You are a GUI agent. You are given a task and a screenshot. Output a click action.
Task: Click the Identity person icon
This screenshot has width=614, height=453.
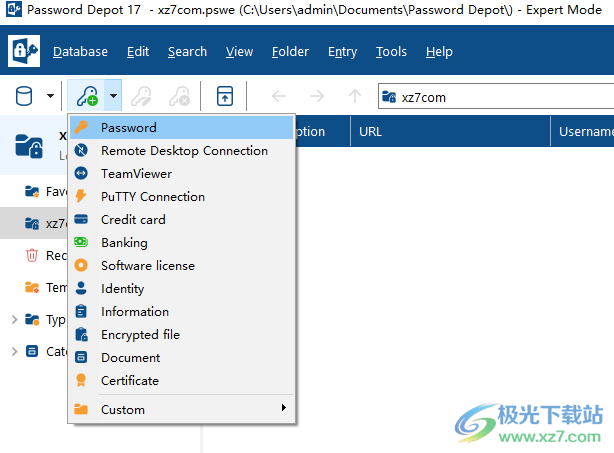[x=81, y=288]
